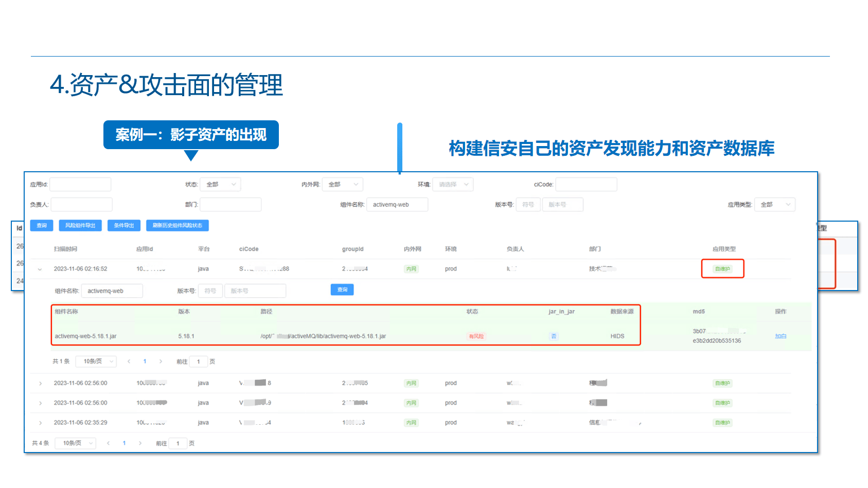The width and height of the screenshot is (868, 488).
Task: Click the 扫描时间 column header
Action: [65, 249]
